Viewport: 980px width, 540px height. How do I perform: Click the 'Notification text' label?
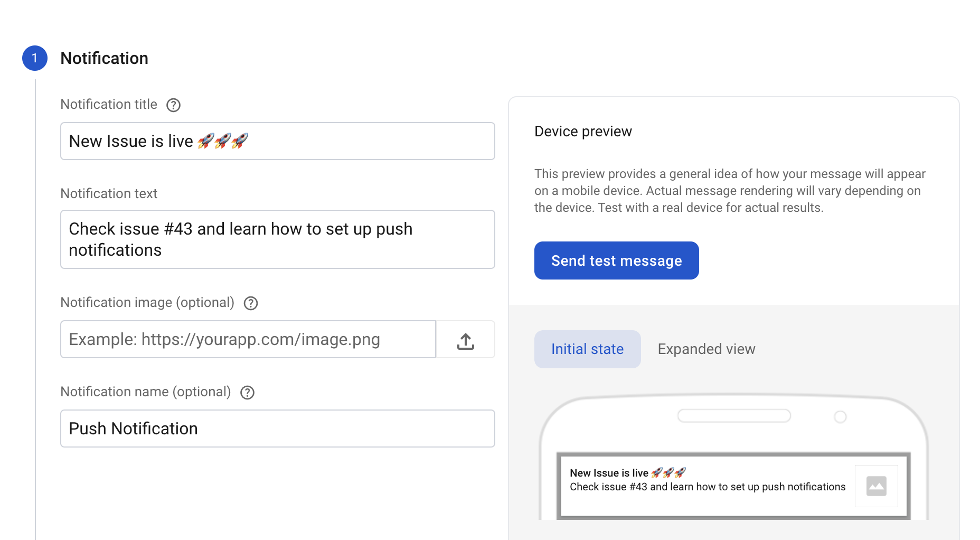[109, 193]
